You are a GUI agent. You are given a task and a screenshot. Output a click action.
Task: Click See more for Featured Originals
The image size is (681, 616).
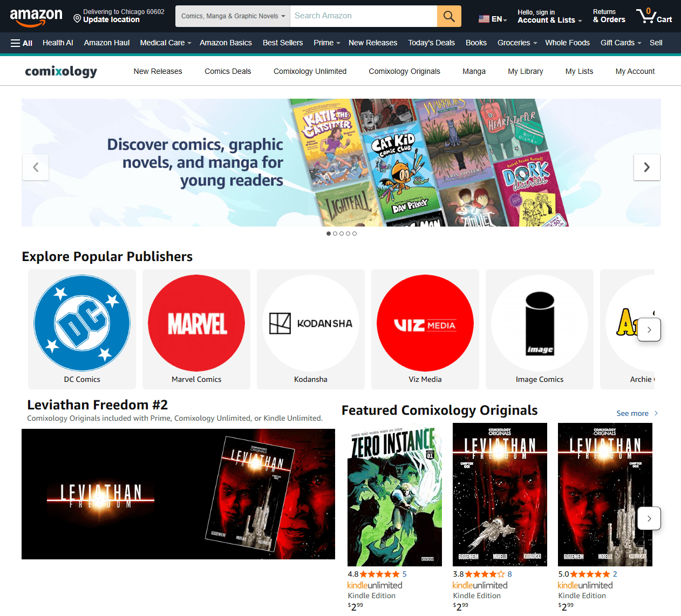637,413
